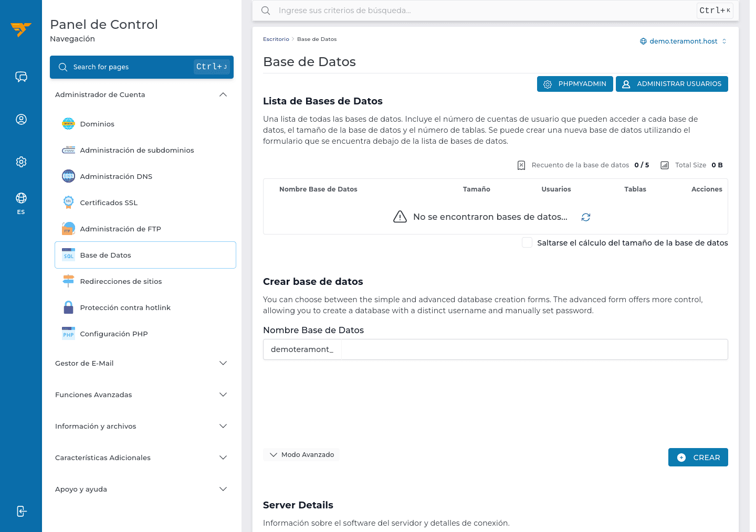Click the PHPMYADMIN button
This screenshot has width=756, height=532.
[575, 84]
